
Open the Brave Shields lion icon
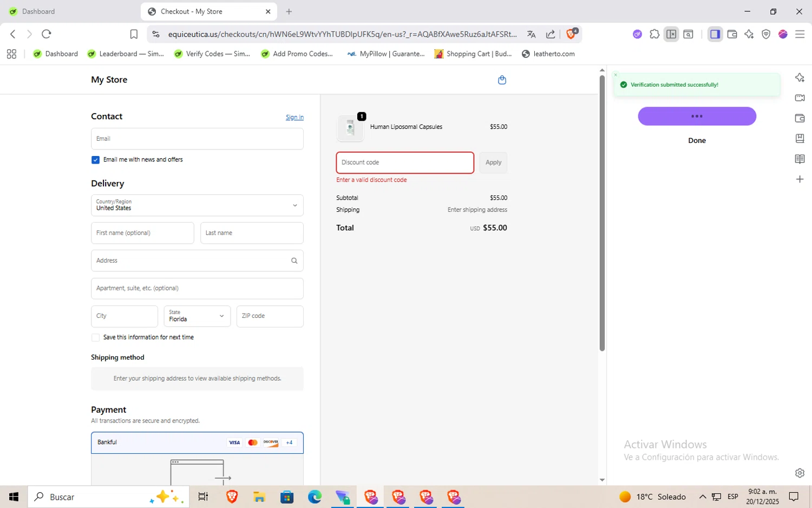(x=572, y=34)
